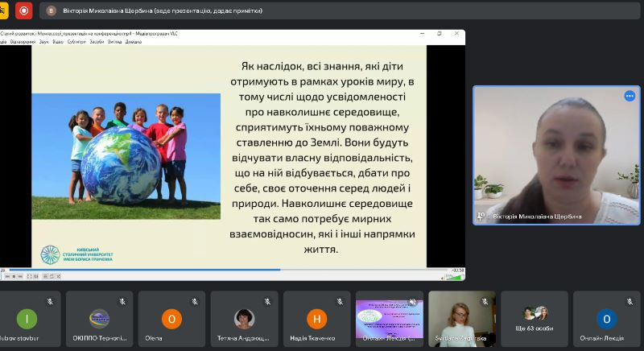Select the Тетяна Андрющ... participant tile
Screen dimensions: 644x351
pos(245,319)
